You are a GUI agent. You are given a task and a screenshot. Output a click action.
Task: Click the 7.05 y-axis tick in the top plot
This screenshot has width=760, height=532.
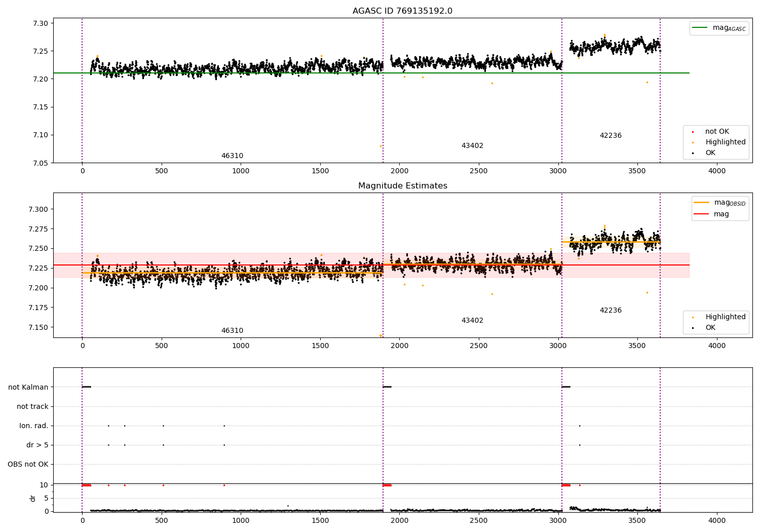[41, 163]
